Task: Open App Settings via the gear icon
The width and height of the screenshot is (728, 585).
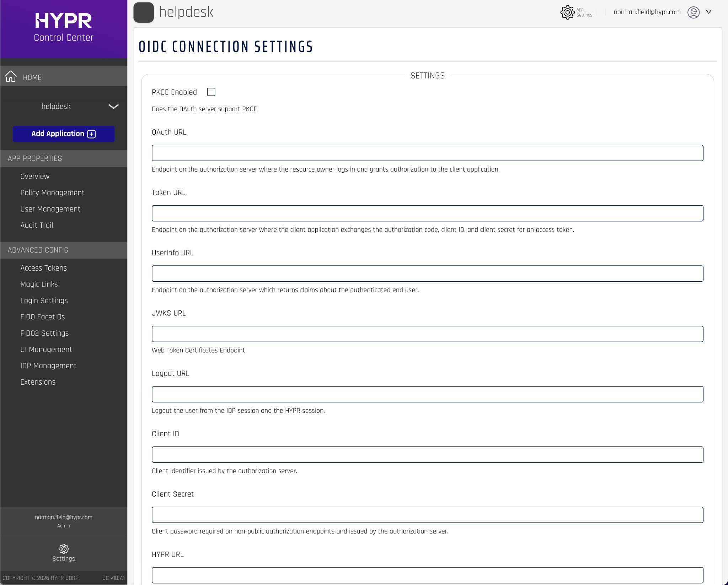Action: tap(566, 12)
